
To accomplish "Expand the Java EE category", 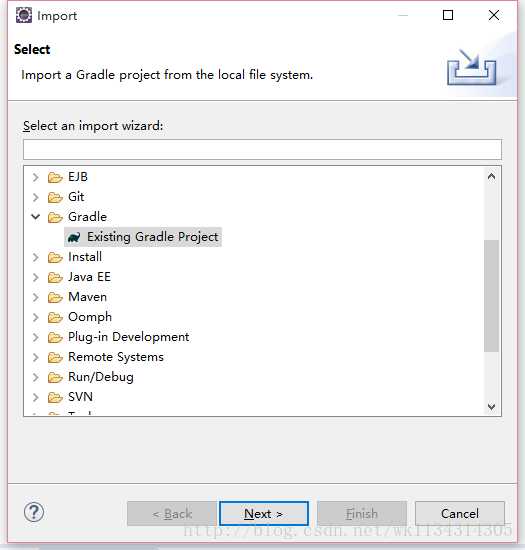I will (35, 277).
